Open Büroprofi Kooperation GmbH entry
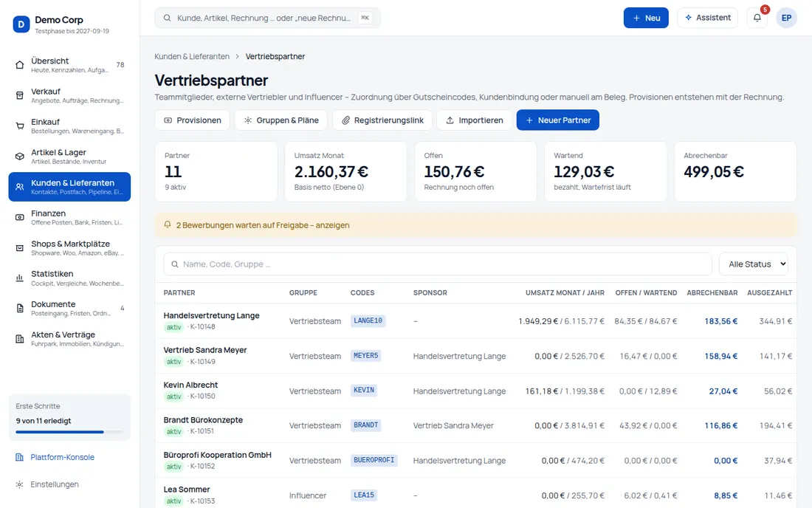Viewport: 812px width, 508px height. [218, 455]
